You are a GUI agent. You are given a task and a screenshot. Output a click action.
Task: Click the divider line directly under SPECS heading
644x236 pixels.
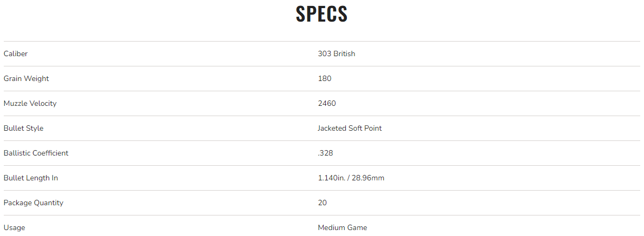(321, 41)
